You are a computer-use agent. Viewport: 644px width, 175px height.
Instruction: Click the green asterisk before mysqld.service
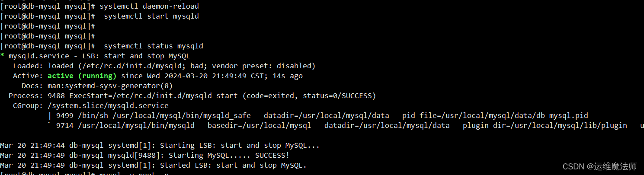click(2, 56)
